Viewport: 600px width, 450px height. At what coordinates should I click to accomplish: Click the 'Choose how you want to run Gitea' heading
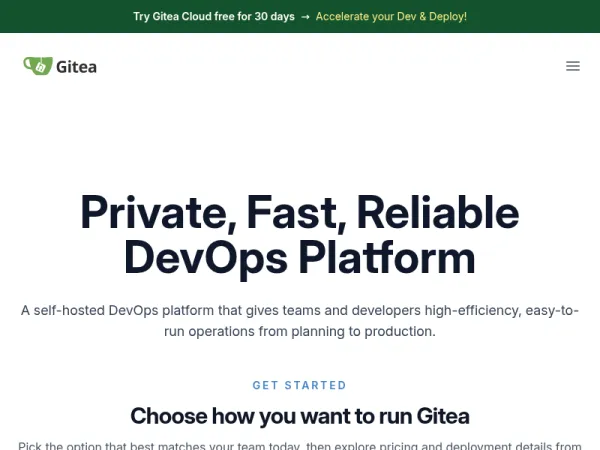click(x=300, y=416)
